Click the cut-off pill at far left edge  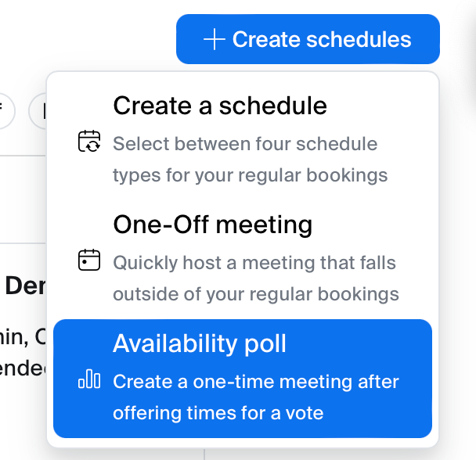pos(5,111)
